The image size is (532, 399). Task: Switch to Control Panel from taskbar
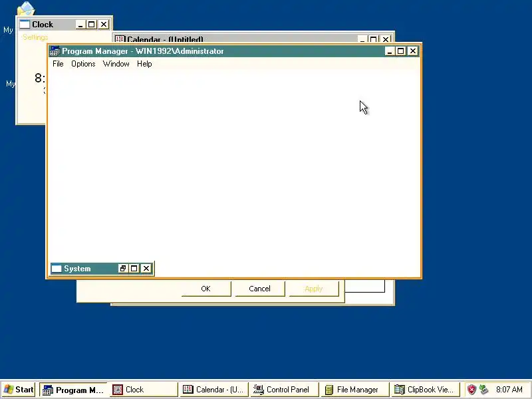pyautogui.click(x=285, y=390)
